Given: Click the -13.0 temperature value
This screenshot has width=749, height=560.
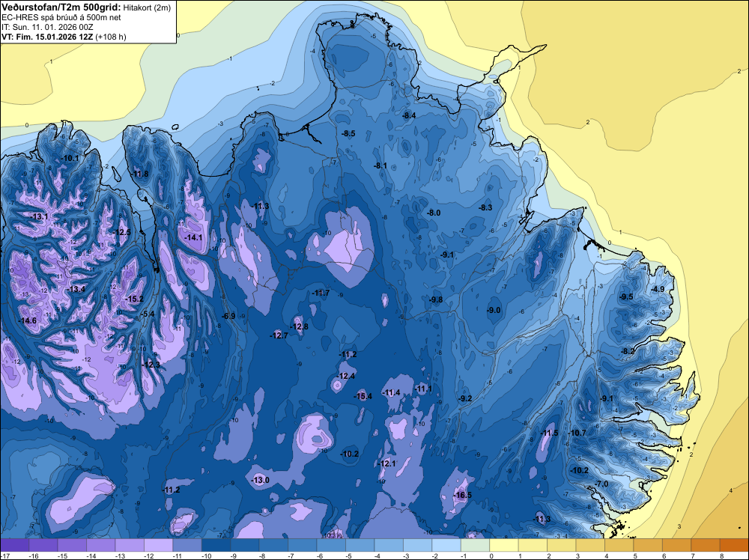Looking at the screenshot, I should click(x=261, y=480).
